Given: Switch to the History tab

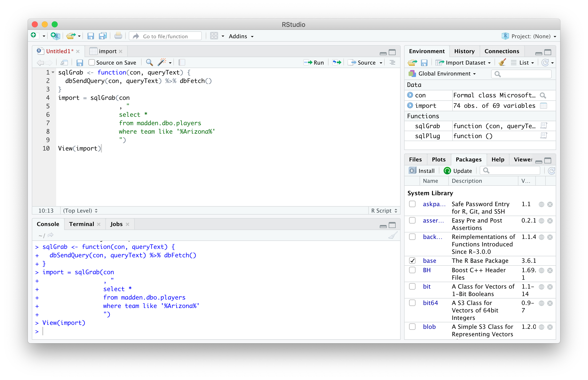Looking at the screenshot, I should point(464,51).
